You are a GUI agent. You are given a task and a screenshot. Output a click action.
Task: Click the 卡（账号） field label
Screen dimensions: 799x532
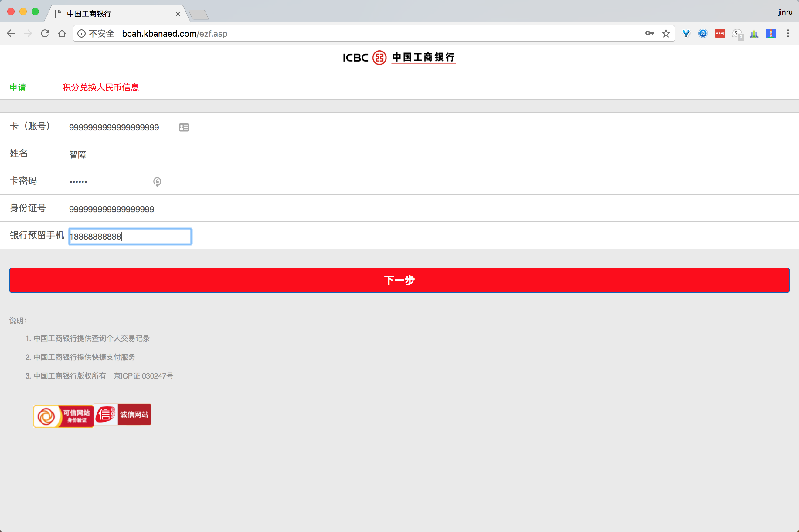[30, 126]
